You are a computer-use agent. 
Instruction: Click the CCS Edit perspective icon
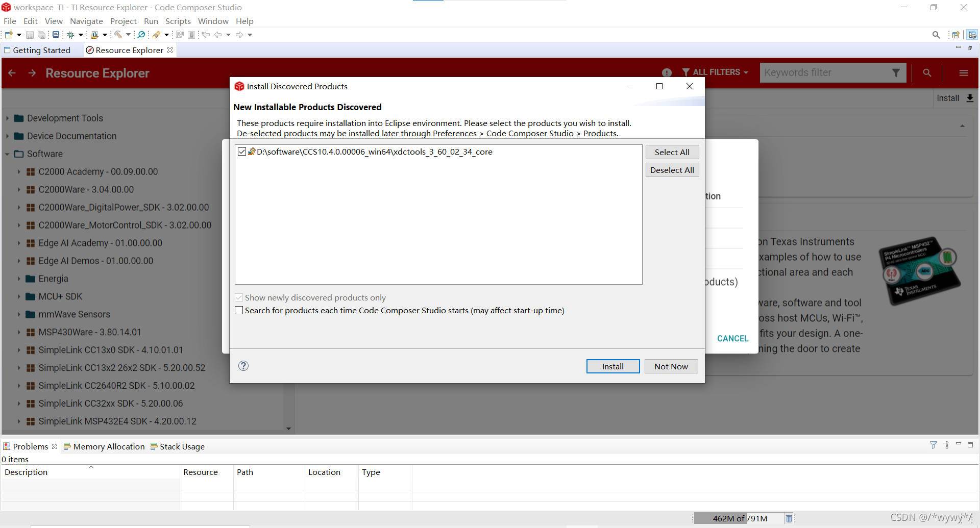972,35
